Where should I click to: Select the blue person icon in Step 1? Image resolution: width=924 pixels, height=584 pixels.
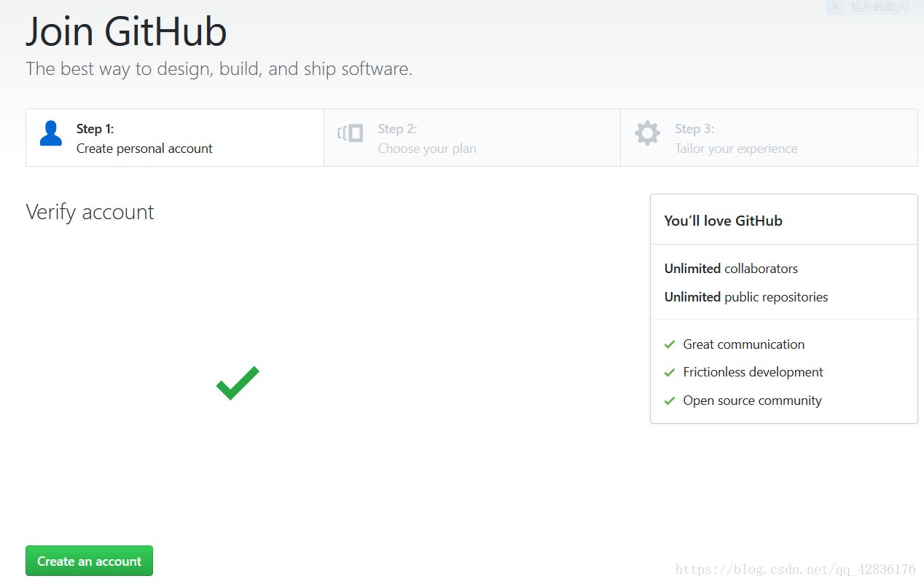(x=51, y=134)
